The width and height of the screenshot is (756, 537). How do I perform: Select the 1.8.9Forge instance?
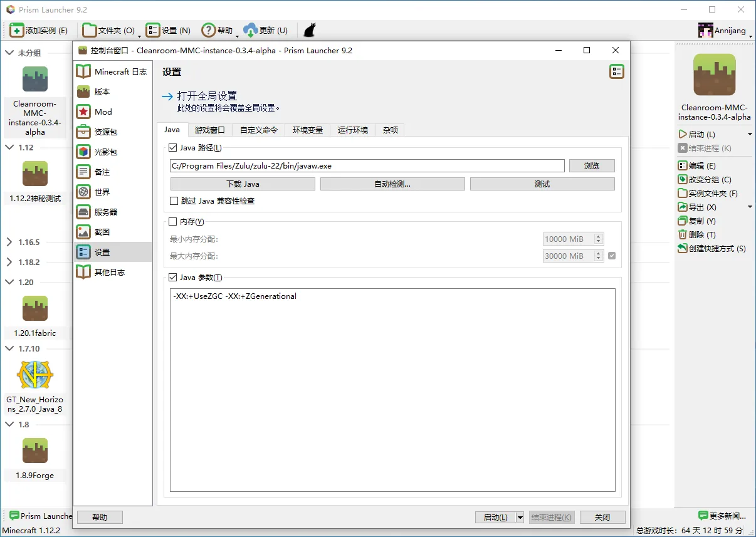point(35,459)
